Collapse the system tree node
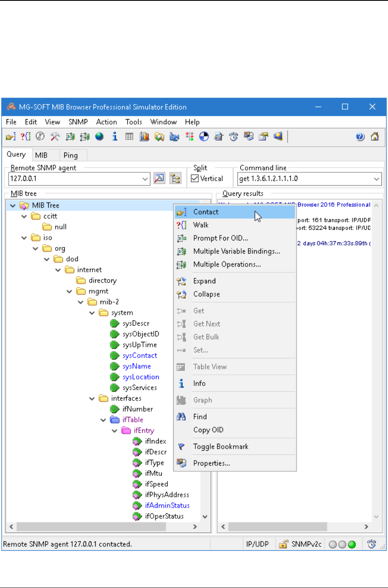 [92, 313]
